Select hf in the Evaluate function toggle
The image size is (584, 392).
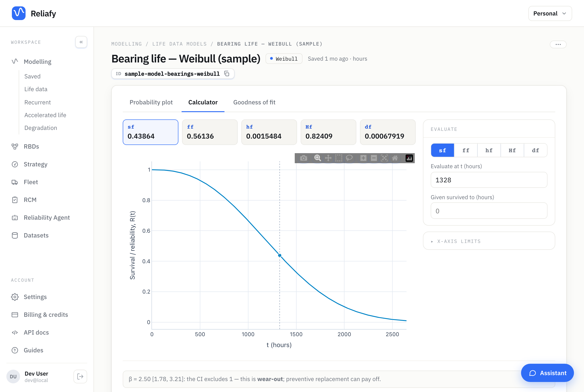pos(489,150)
